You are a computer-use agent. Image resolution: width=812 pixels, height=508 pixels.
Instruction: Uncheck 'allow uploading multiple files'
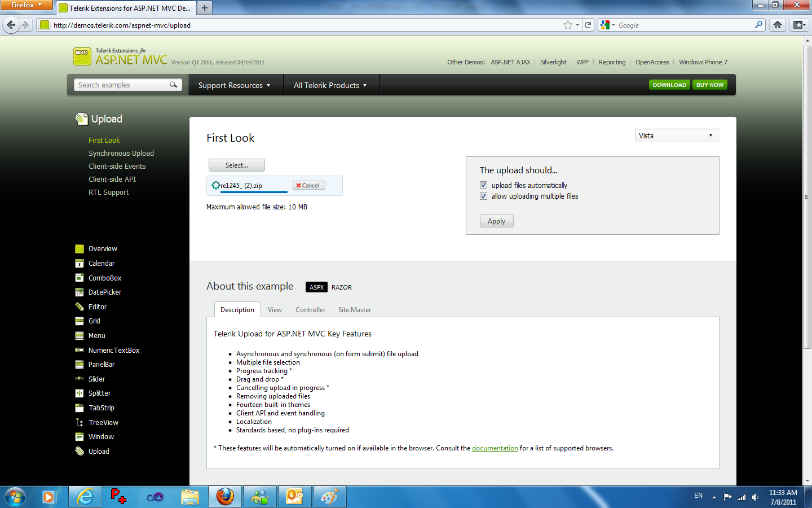(483, 196)
